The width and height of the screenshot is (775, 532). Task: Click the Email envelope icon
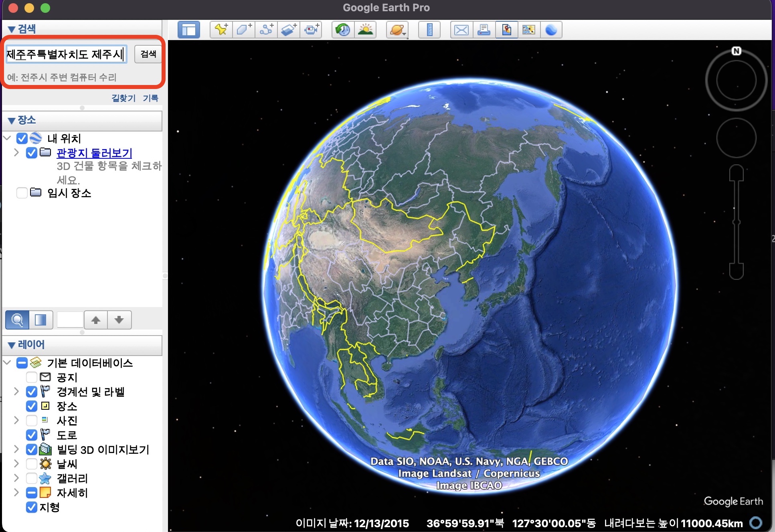click(461, 30)
